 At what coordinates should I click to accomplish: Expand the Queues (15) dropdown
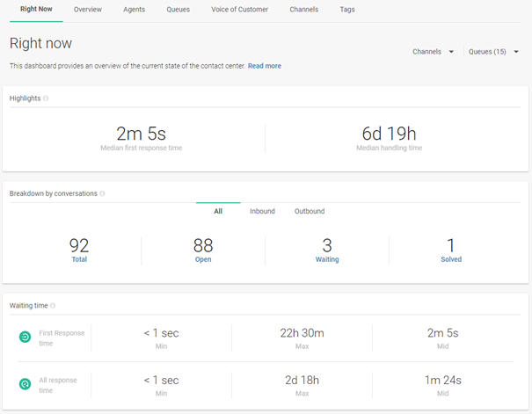(x=493, y=52)
